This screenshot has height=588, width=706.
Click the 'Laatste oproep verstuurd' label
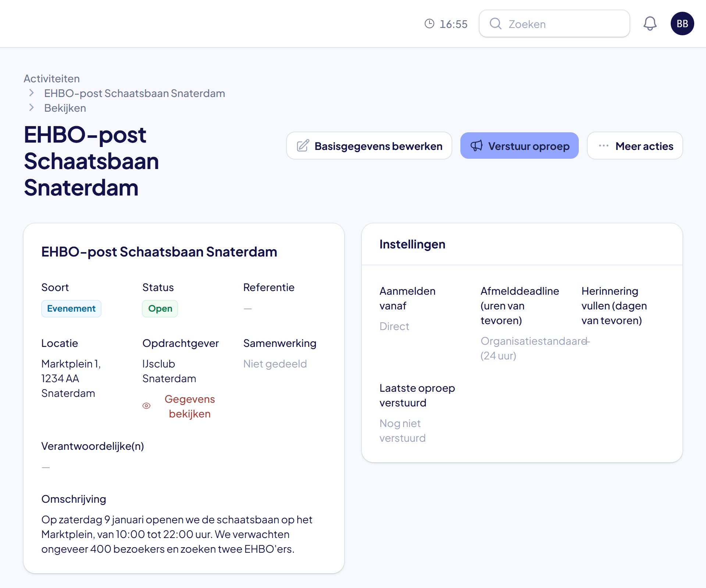click(x=417, y=395)
